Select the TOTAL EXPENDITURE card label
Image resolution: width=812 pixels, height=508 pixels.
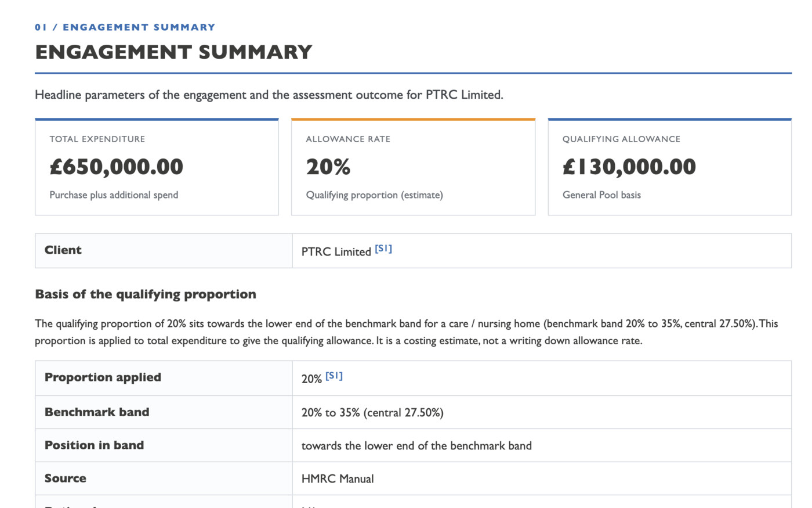tap(97, 139)
